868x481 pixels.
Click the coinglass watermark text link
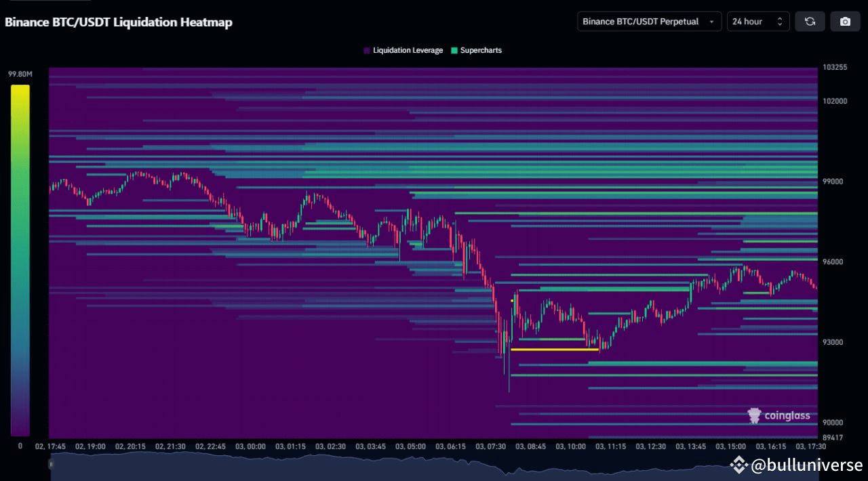pos(787,415)
